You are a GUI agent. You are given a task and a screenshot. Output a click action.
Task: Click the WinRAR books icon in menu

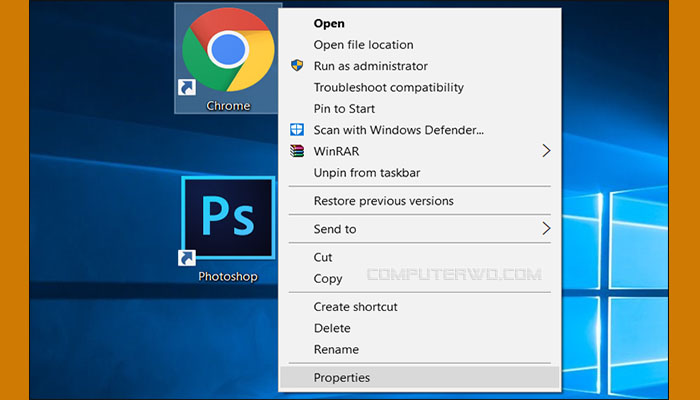tap(296, 151)
